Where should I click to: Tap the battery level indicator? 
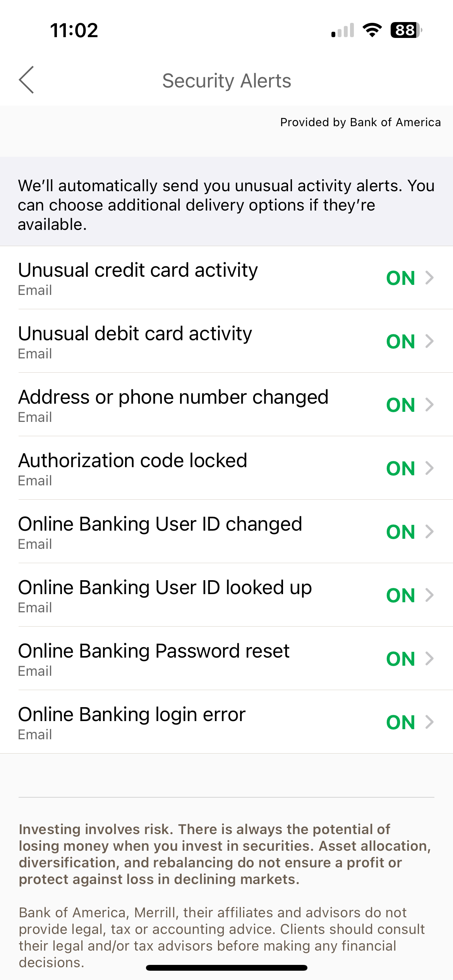coord(406,30)
